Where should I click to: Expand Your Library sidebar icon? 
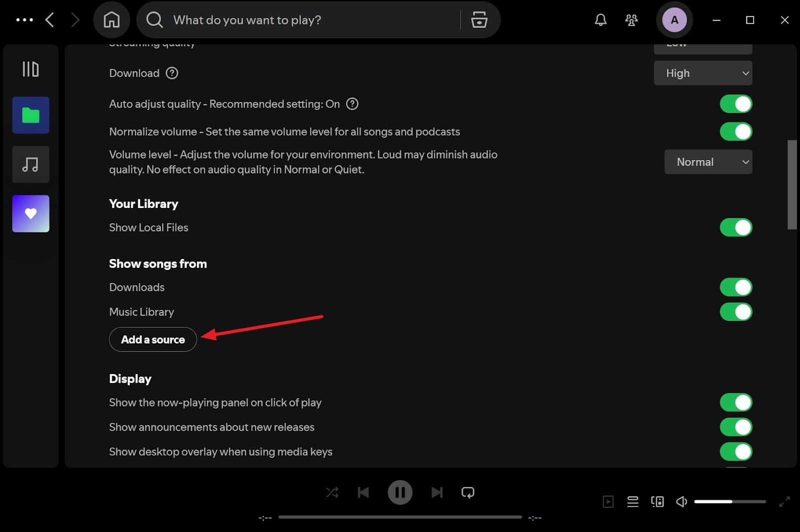30,69
